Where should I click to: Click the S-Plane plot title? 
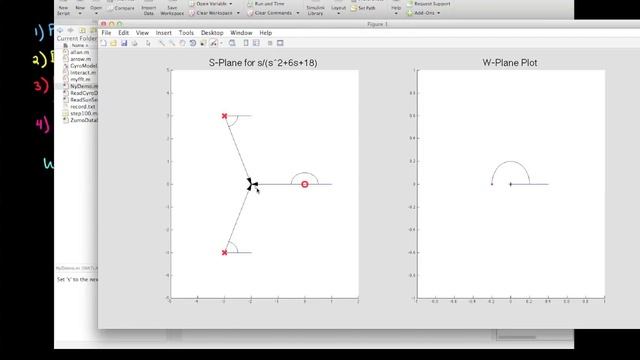click(263, 63)
